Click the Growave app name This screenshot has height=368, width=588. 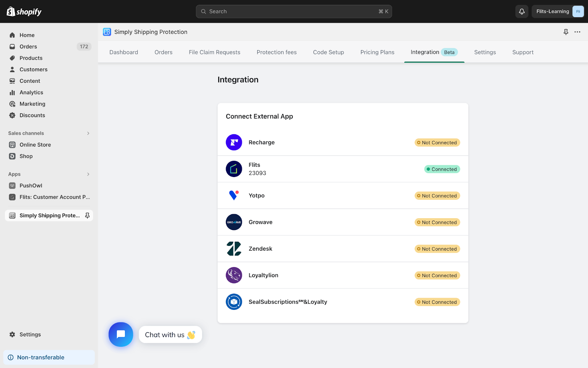click(261, 222)
